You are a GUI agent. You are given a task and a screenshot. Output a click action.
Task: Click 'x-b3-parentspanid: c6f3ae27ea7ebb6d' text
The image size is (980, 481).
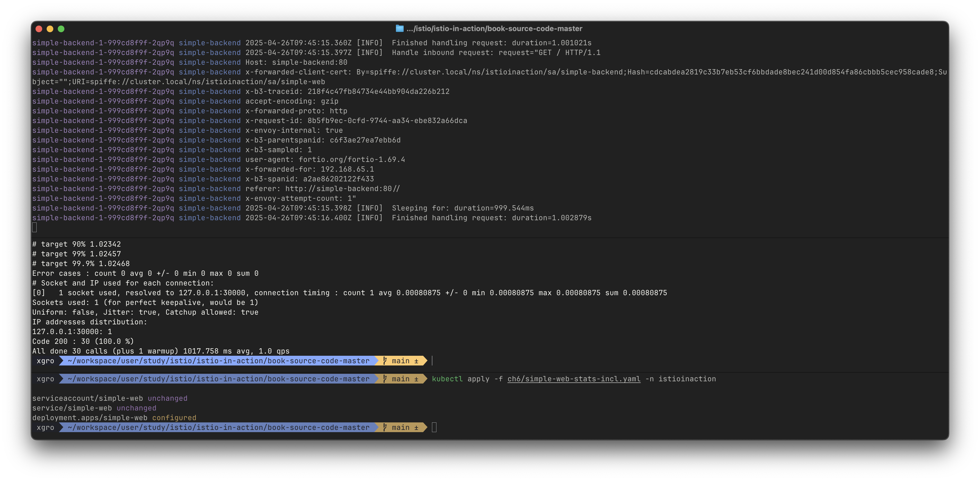(x=323, y=140)
